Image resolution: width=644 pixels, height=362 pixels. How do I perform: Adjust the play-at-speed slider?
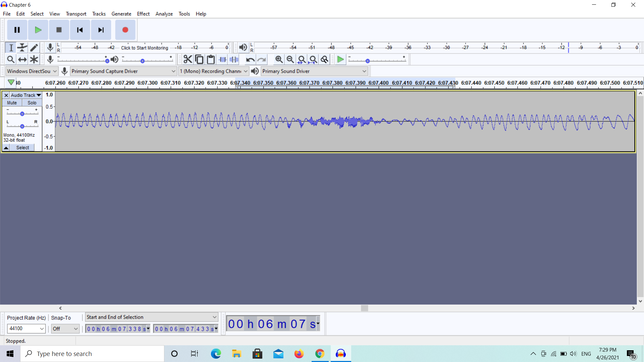click(377, 60)
